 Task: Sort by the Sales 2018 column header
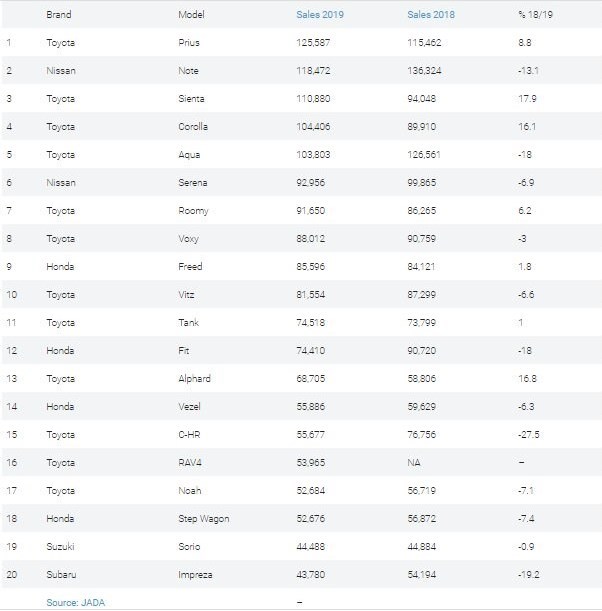coord(431,15)
